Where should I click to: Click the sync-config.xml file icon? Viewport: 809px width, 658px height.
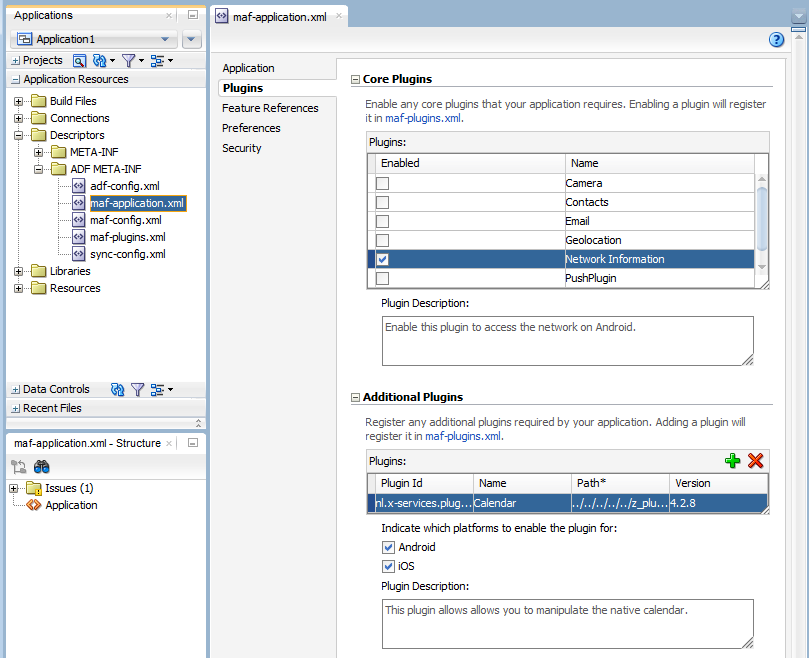(x=78, y=254)
